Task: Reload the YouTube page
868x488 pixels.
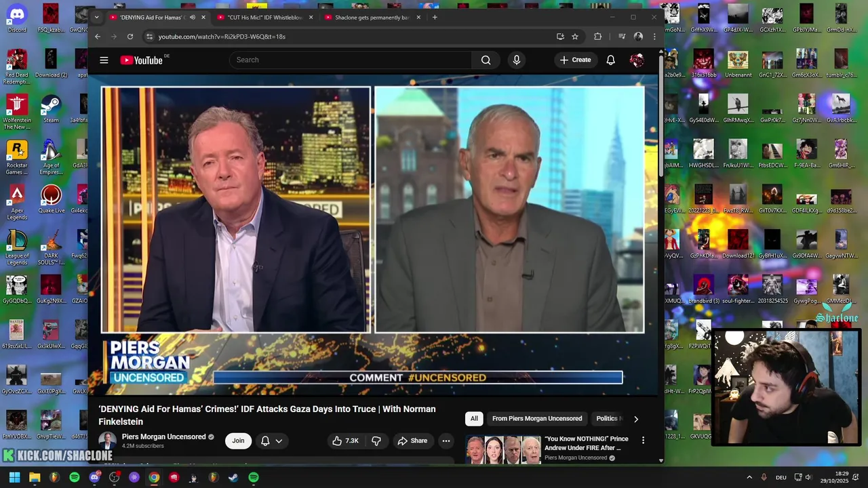Action: (130, 37)
